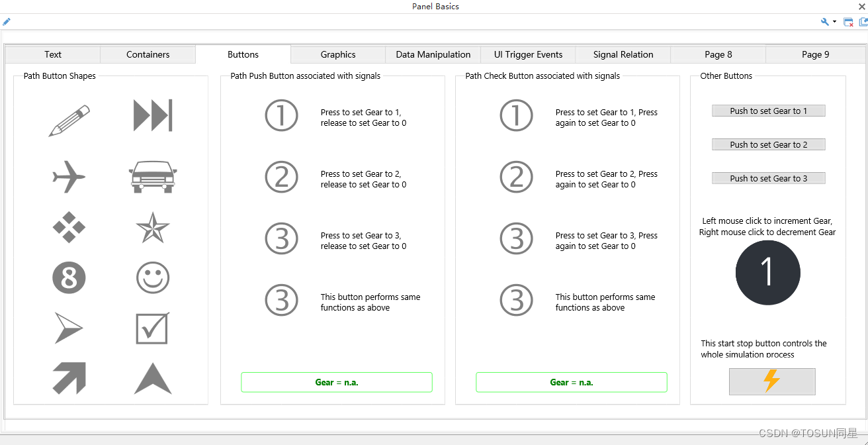Viewport: 868px width, 445px height.
Task: Click 'Path Check Button associated with signals' title
Action: pos(542,76)
